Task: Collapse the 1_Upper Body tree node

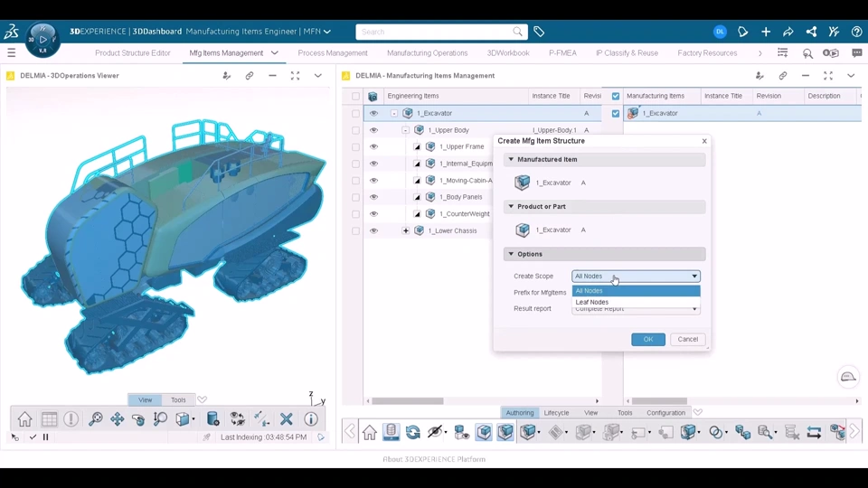Action: (406, 130)
